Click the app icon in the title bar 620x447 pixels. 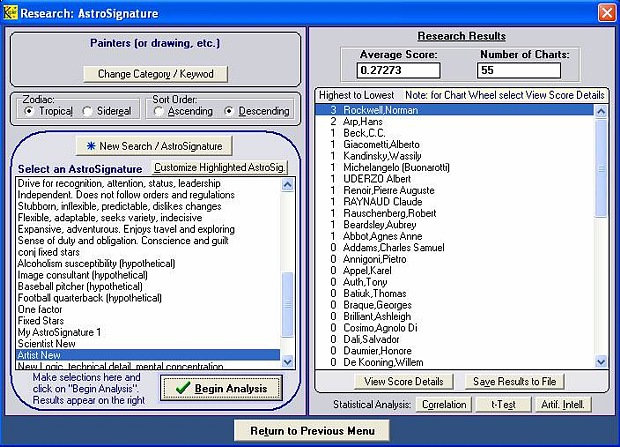tap(12, 12)
